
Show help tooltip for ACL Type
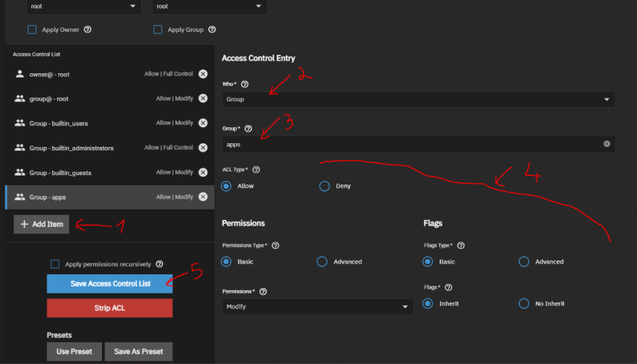[256, 170]
